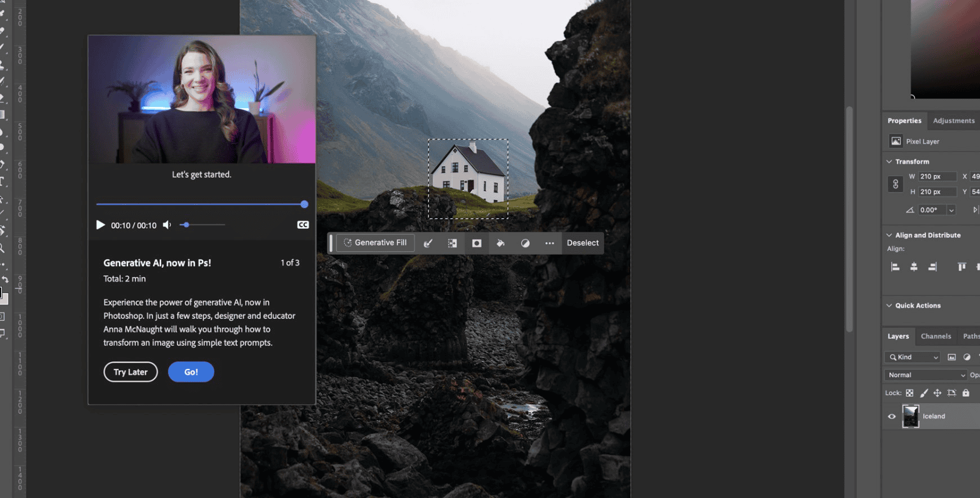Click the Generative Fill button
This screenshot has width=980, height=498.
375,243
